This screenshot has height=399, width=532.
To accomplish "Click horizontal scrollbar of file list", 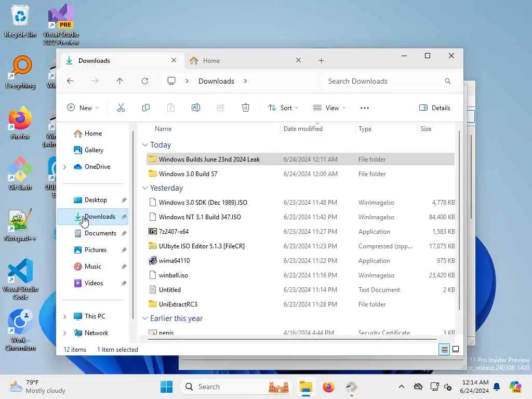I will tap(292, 339).
